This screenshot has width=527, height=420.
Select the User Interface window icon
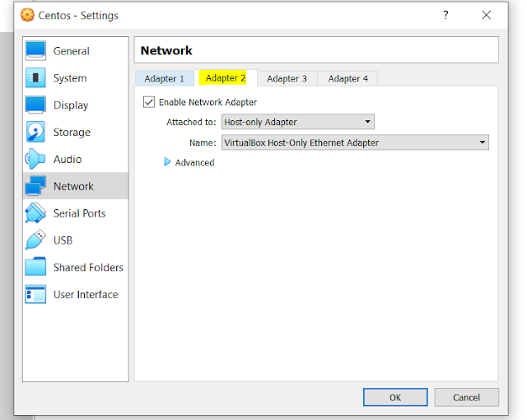pos(35,294)
